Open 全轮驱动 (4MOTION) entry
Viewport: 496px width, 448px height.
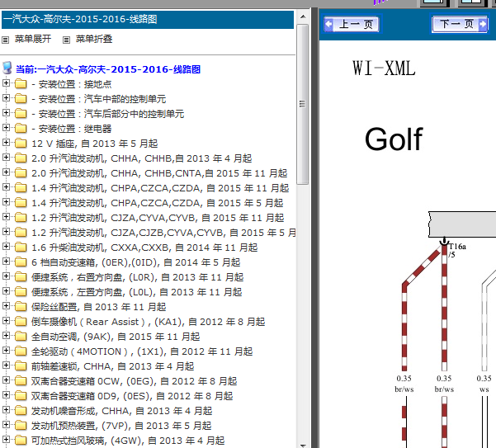pyautogui.click(x=142, y=351)
